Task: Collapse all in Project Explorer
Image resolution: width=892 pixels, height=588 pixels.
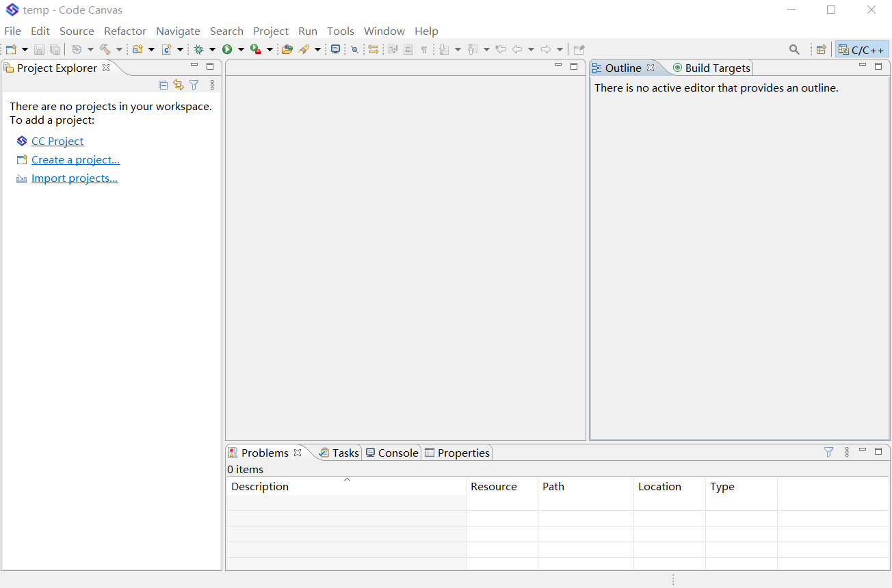Action: coord(163,85)
